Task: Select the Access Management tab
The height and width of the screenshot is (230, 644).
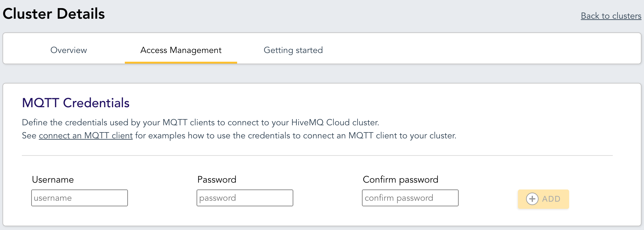Action: [x=181, y=50]
